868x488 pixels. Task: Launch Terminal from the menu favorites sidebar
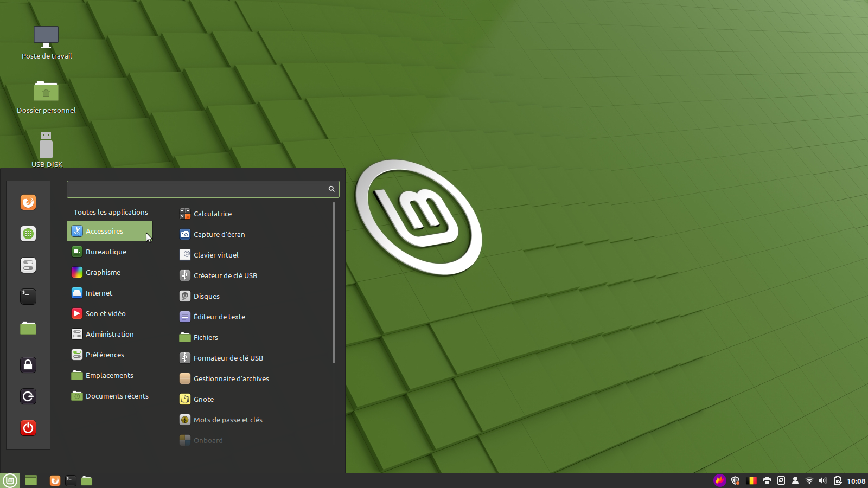click(28, 296)
